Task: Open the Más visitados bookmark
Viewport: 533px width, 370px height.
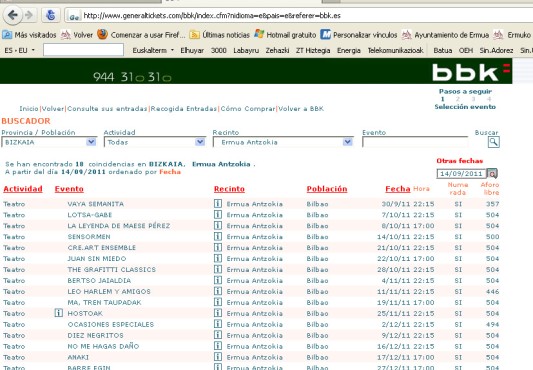Action: [x=29, y=35]
